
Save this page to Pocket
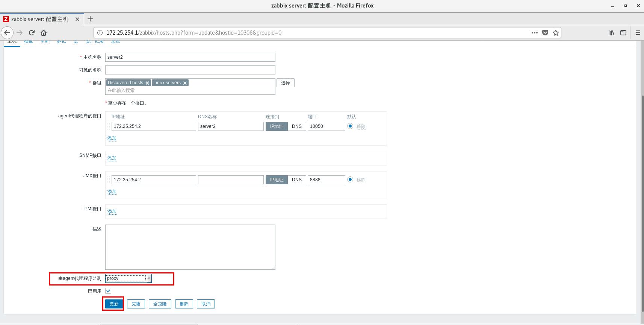point(545,33)
